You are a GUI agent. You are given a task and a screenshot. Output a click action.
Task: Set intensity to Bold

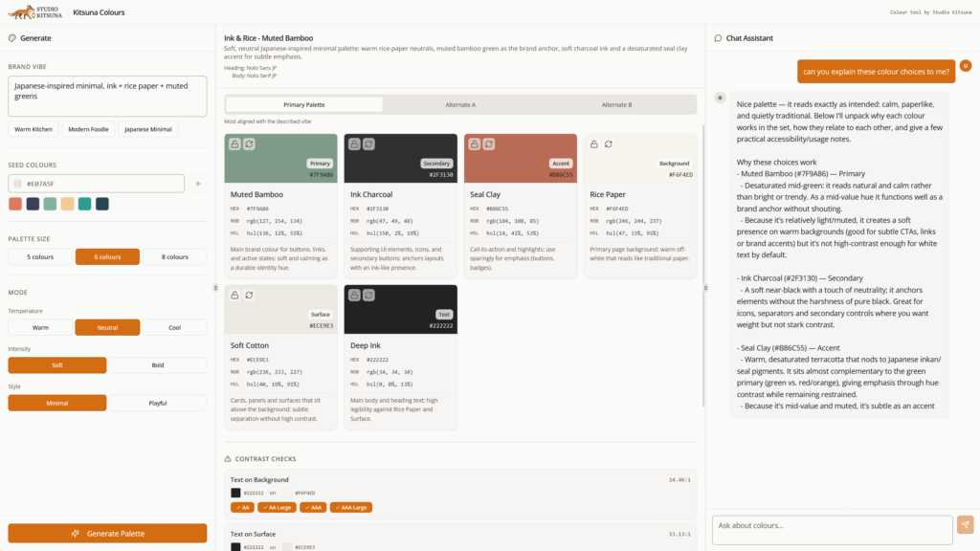[x=157, y=365]
